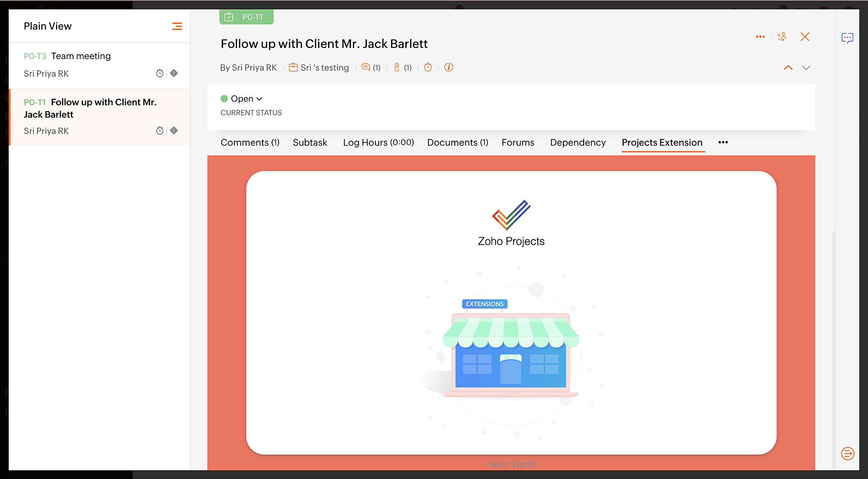This screenshot has height=479, width=868.
Task: Click the timer icon on Team meeting task
Action: pos(160,73)
